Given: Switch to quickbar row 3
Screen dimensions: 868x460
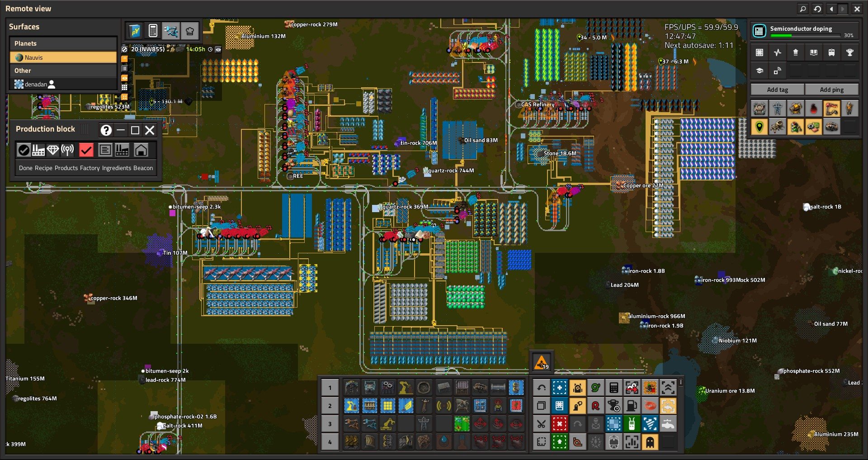Looking at the screenshot, I should (330, 424).
